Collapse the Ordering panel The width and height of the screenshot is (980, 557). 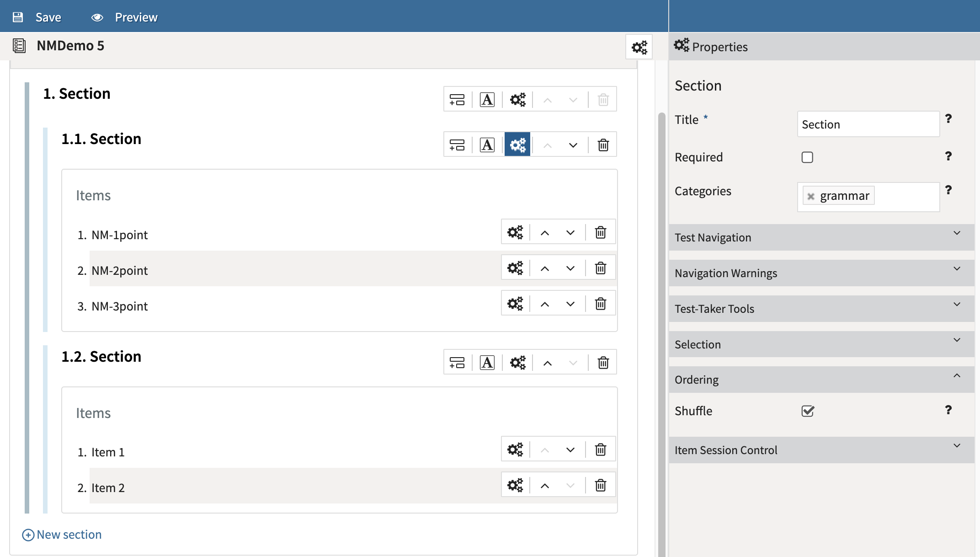[x=821, y=380]
